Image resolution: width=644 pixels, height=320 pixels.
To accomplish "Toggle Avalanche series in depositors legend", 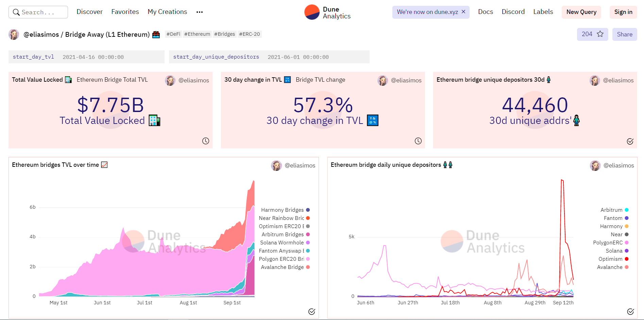I will [x=613, y=267].
